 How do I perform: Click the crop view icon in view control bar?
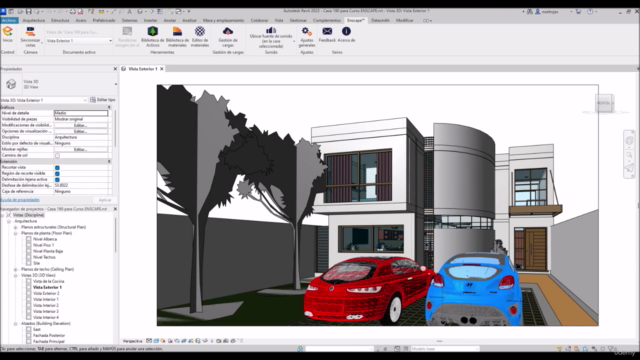pos(184,341)
